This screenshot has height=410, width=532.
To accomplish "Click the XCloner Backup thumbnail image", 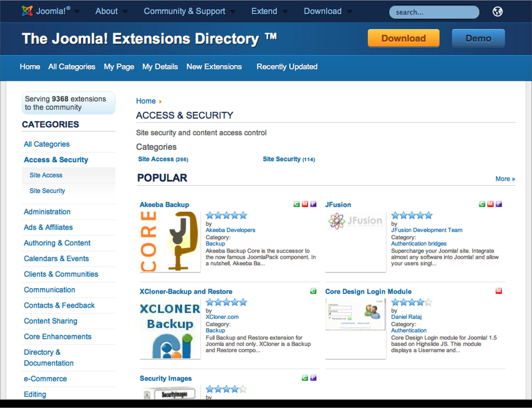I will click(170, 329).
